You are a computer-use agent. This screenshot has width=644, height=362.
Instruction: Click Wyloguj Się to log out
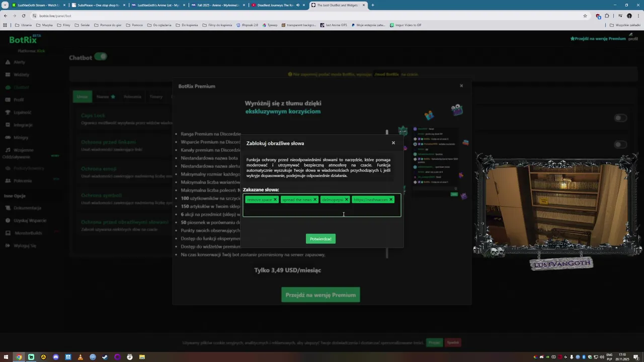coord(21,245)
